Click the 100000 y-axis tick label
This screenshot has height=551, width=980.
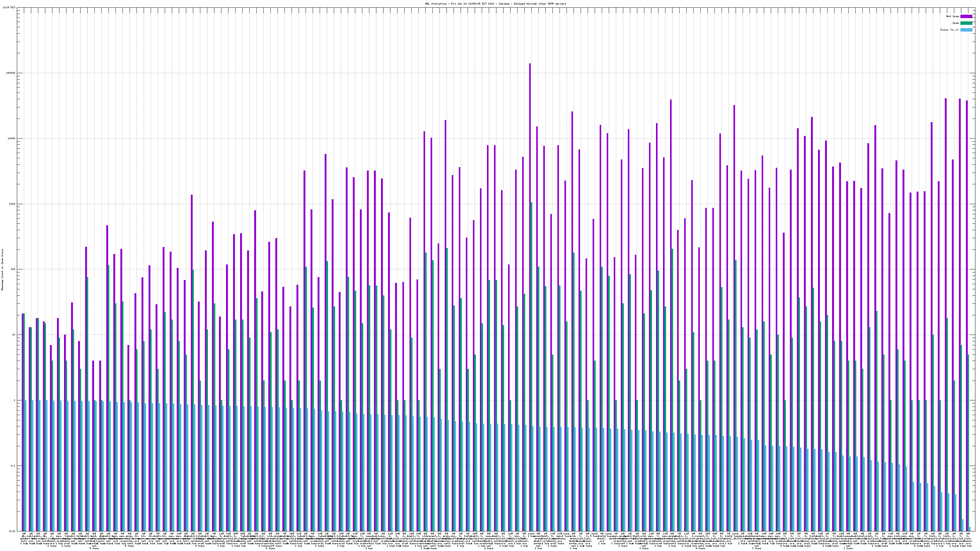pos(11,73)
